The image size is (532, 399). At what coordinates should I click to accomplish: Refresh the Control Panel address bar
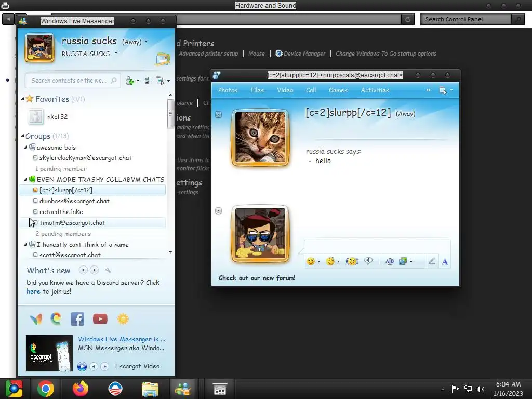[x=408, y=19]
